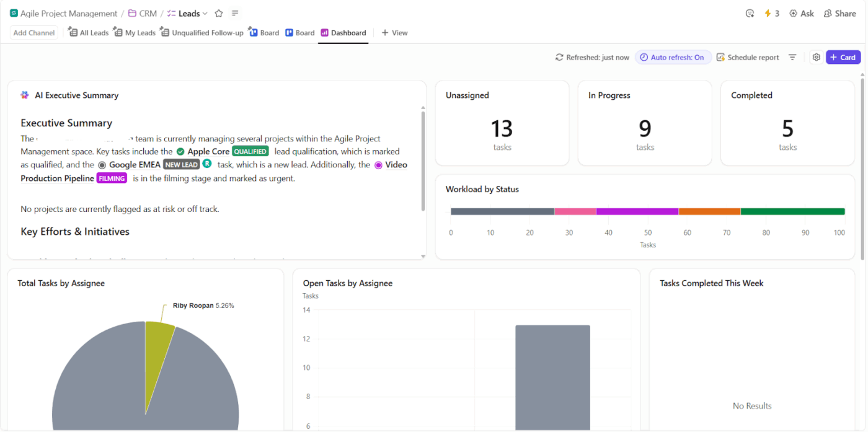
Task: Open the description menu next to breadcrumbs
Action: pos(234,12)
